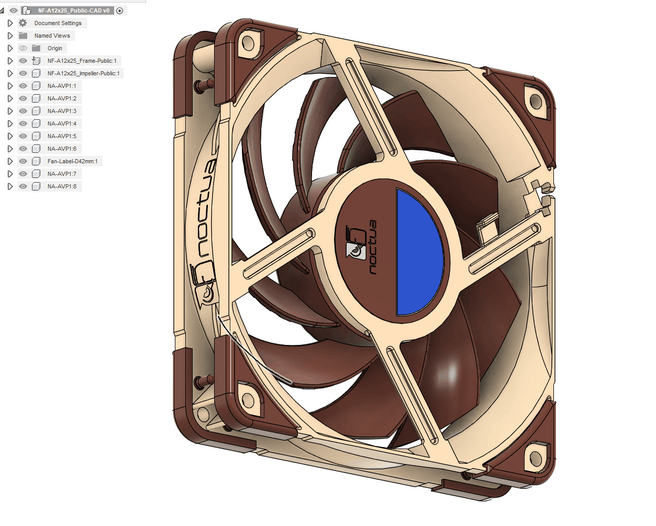Expand the Named Views node
This screenshot has width=656, height=526.
(10, 36)
